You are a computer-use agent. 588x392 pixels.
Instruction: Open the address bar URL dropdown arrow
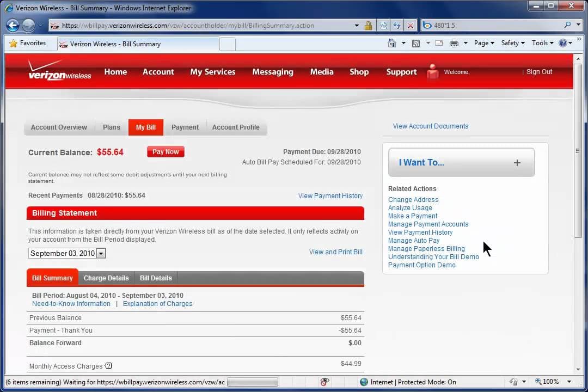coord(357,26)
